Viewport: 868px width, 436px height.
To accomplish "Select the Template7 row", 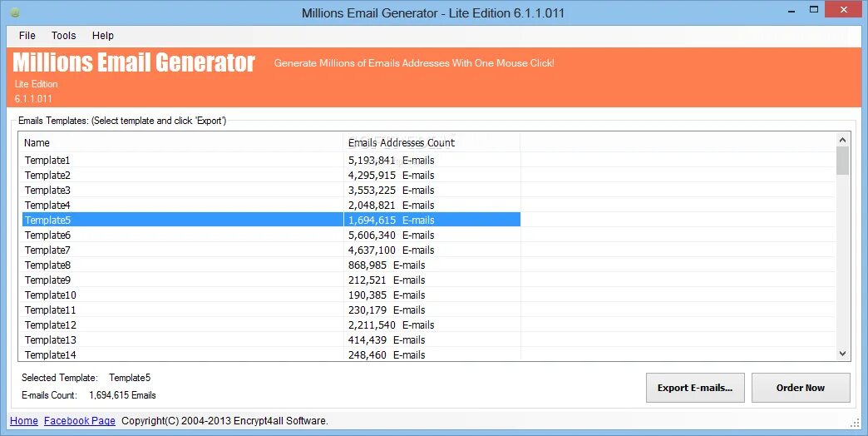I will coord(271,250).
